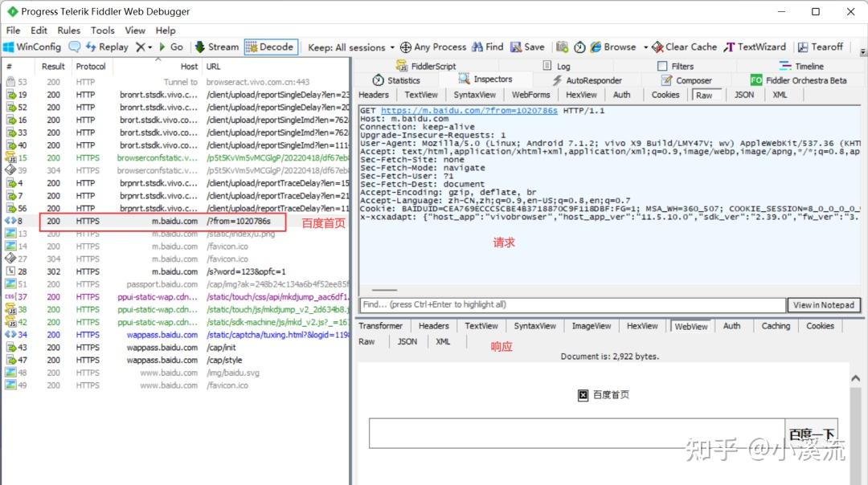Click the Save sessions icon
Image resolution: width=868 pixels, height=485 pixels.
point(516,47)
